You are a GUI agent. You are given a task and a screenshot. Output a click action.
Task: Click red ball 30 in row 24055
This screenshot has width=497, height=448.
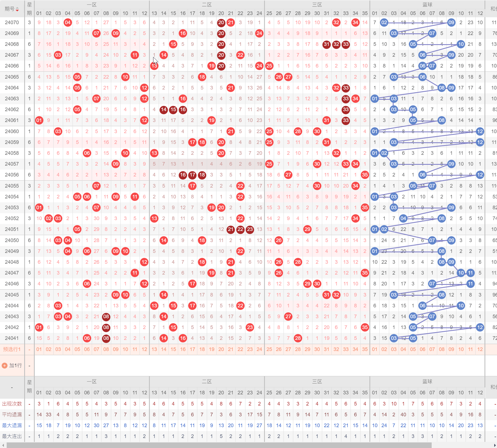click(317, 186)
